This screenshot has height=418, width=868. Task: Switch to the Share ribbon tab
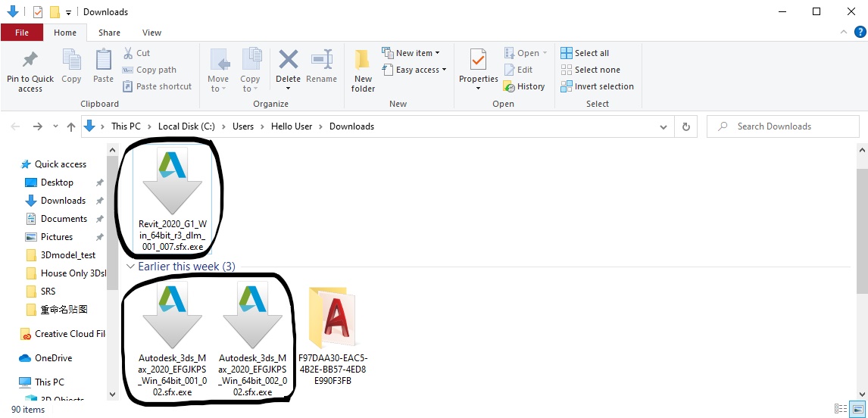click(110, 33)
